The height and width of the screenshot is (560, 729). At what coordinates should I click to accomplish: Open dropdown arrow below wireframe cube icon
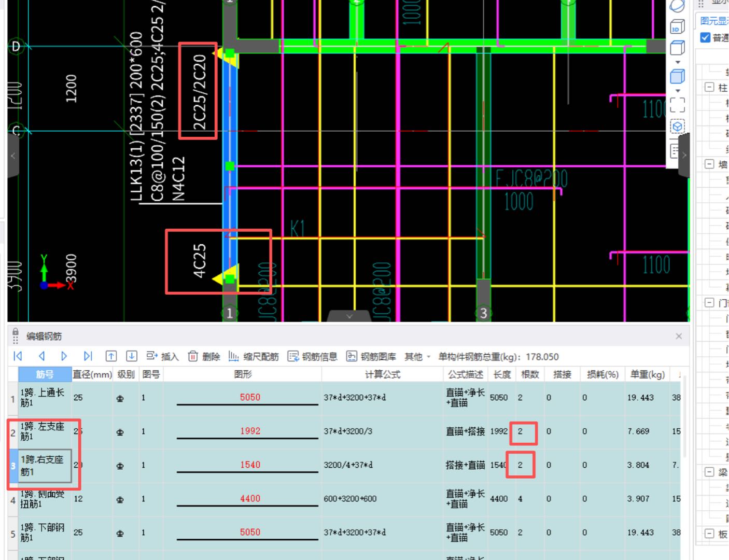point(677,62)
